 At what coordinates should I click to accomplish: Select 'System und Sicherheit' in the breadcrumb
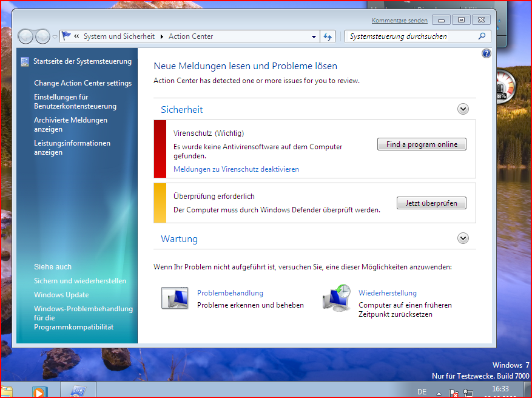(119, 36)
